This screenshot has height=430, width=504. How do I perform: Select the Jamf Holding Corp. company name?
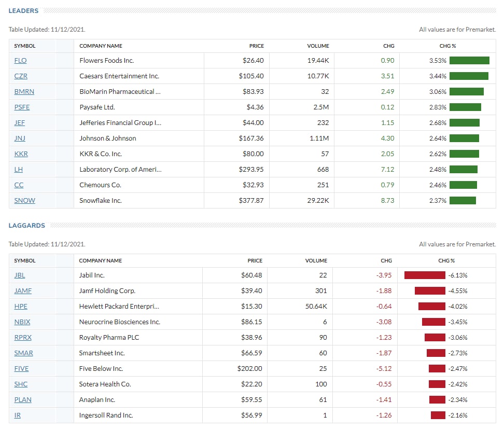[107, 291]
